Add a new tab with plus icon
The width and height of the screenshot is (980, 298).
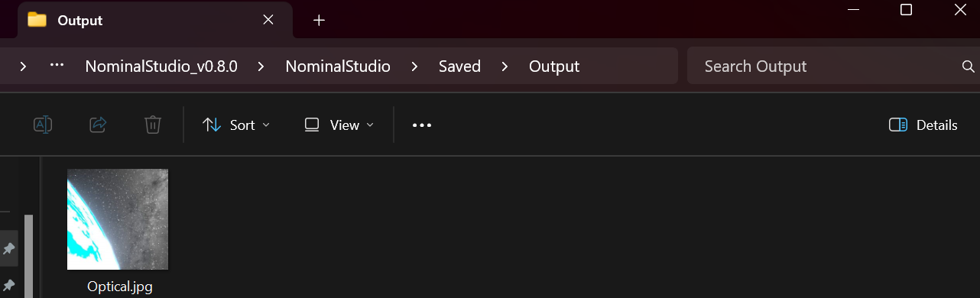[320, 21]
